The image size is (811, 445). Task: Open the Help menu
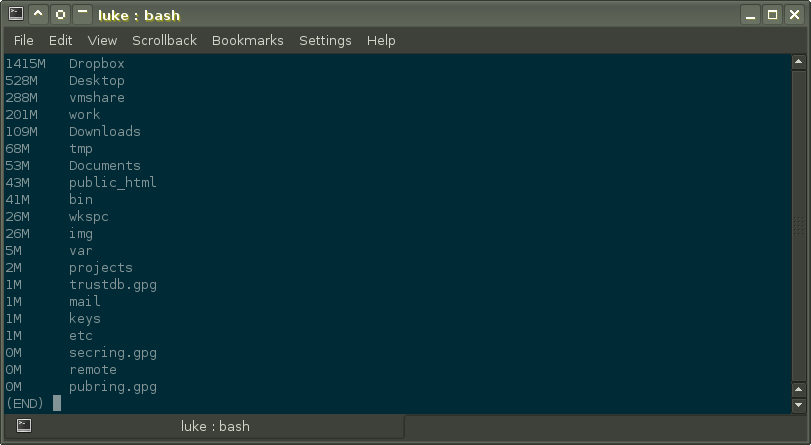(x=381, y=41)
